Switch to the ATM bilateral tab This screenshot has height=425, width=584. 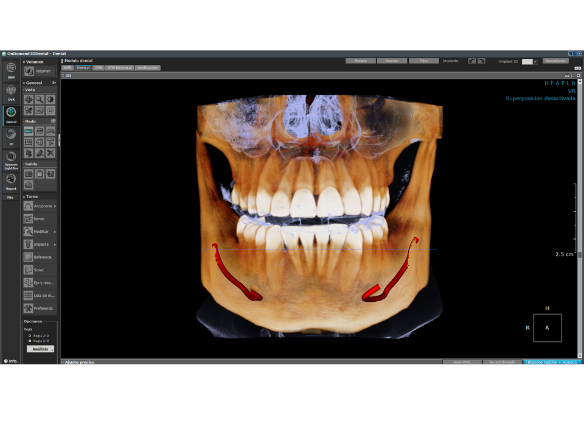click(120, 68)
